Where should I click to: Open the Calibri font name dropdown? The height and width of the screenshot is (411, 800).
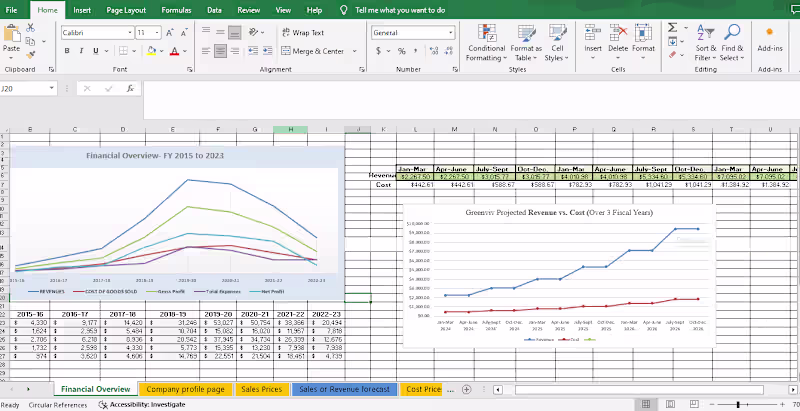pos(129,33)
